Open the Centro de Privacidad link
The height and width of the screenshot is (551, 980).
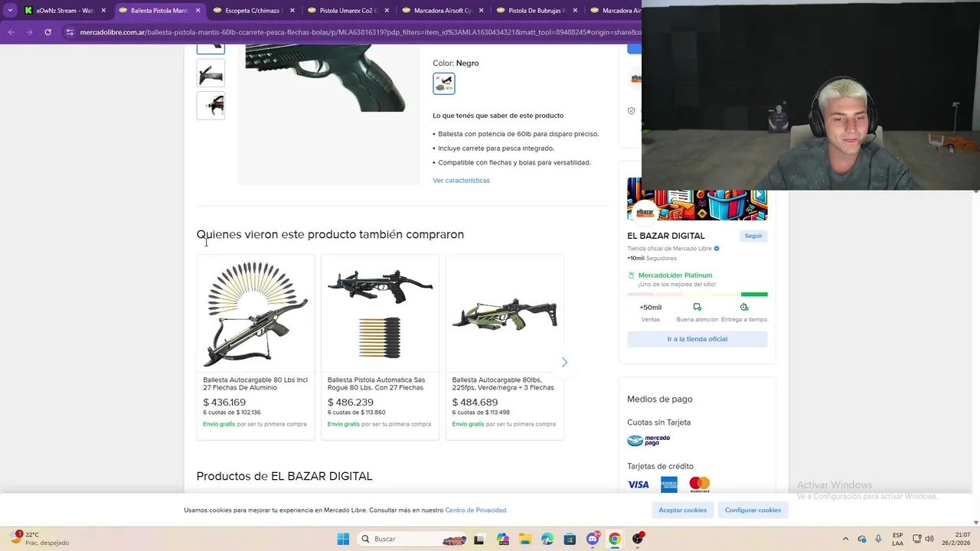click(x=475, y=510)
